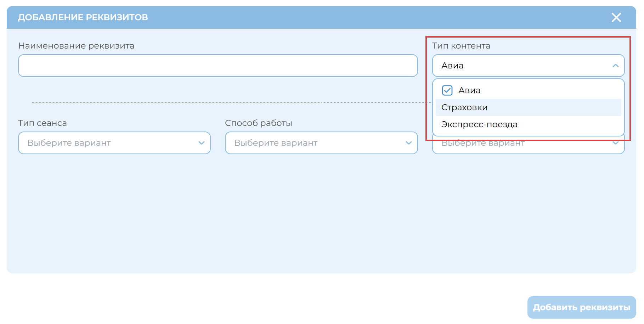
Task: Collapse Тип контента using its up chevron
Action: pos(615,66)
